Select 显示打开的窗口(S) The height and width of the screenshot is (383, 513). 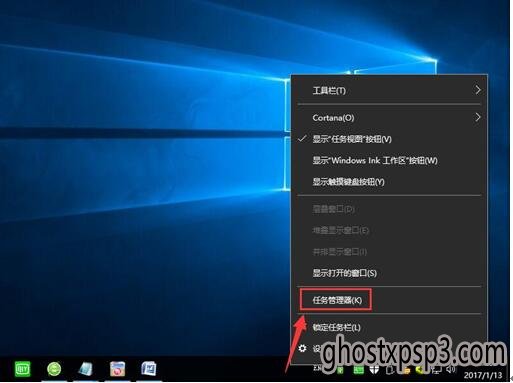click(x=389, y=273)
